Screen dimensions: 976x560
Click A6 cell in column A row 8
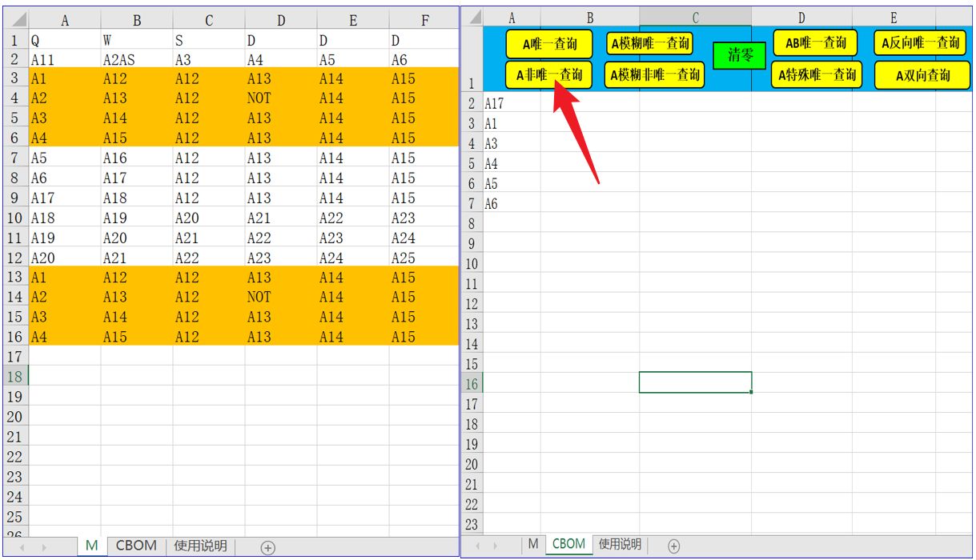click(x=65, y=178)
